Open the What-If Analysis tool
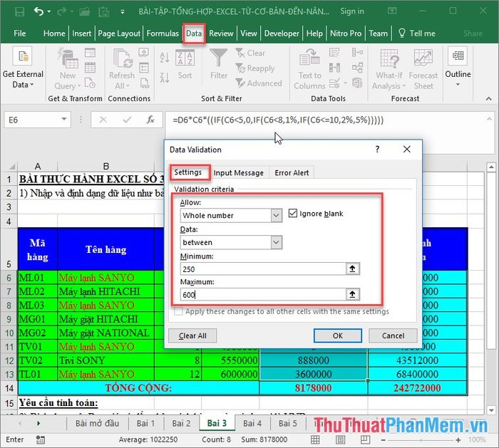The height and width of the screenshot is (448, 499). point(389,68)
